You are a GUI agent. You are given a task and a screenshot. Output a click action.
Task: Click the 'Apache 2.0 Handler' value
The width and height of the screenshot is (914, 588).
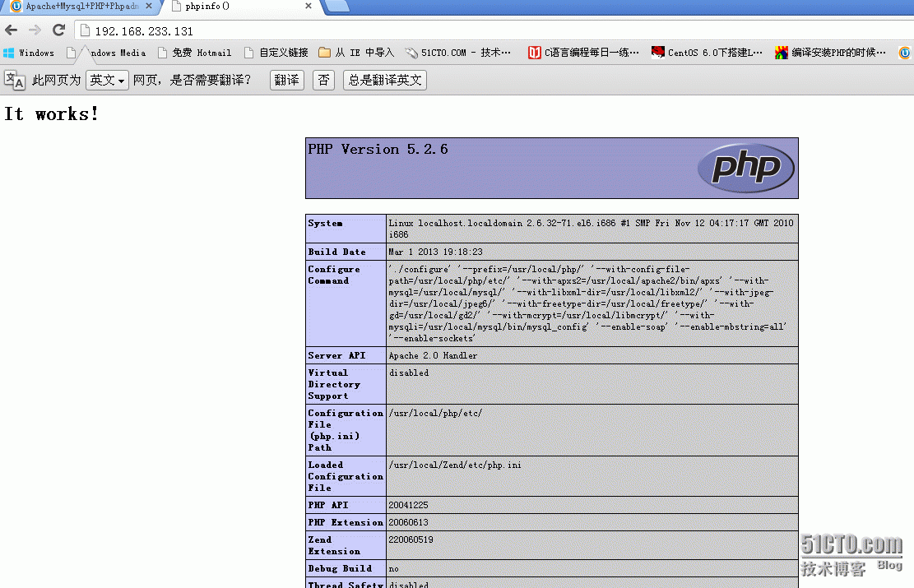(433, 355)
